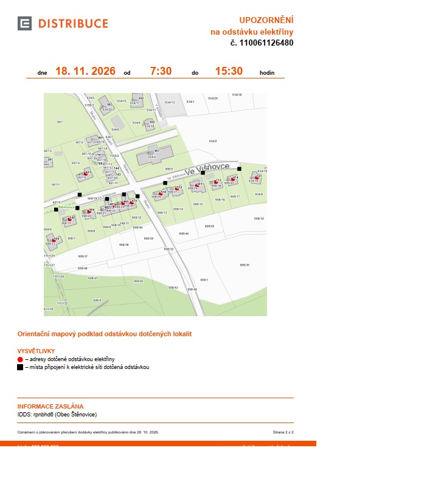438x504 pixels.
Task: Click parcel 908/4 on the map
Action: click(97, 300)
